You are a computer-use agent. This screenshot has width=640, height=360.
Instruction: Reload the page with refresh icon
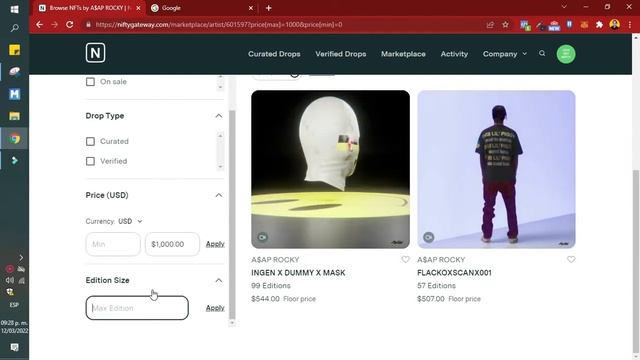pyautogui.click(x=70, y=24)
